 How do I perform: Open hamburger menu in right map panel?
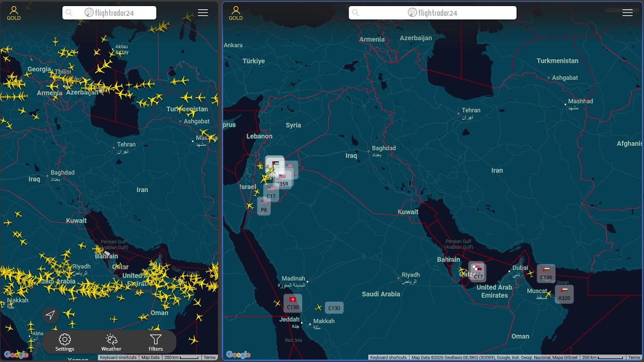tap(627, 13)
